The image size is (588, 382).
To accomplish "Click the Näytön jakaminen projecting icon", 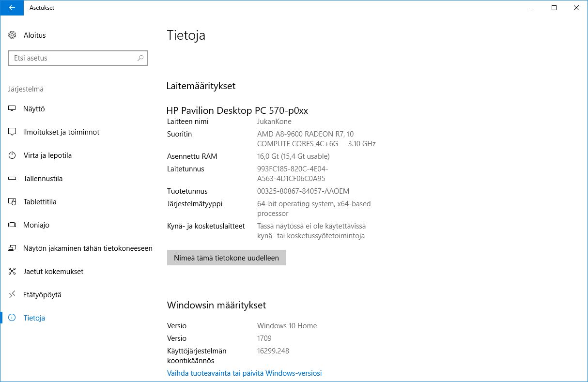I will [13, 248].
